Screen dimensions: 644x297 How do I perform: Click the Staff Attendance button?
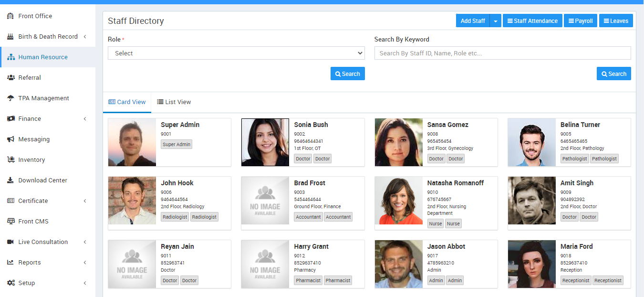point(532,21)
